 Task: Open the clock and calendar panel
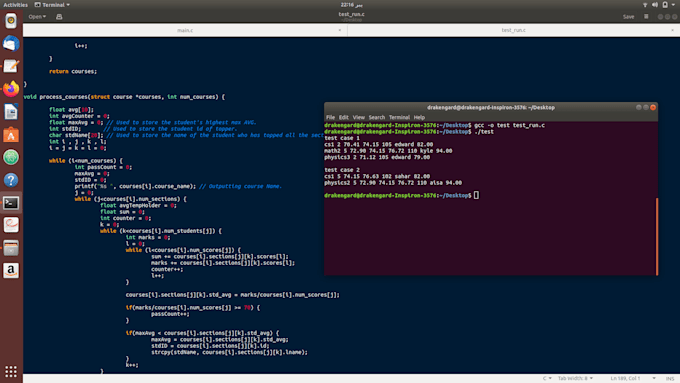(351, 5)
